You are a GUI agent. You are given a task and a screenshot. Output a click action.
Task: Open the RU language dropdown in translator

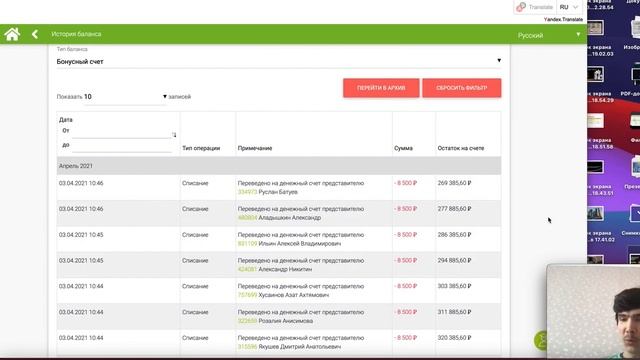(x=569, y=7)
